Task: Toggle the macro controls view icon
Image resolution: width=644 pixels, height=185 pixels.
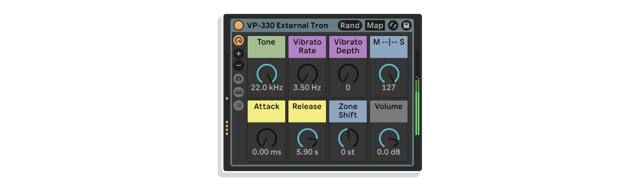Action: [x=238, y=40]
